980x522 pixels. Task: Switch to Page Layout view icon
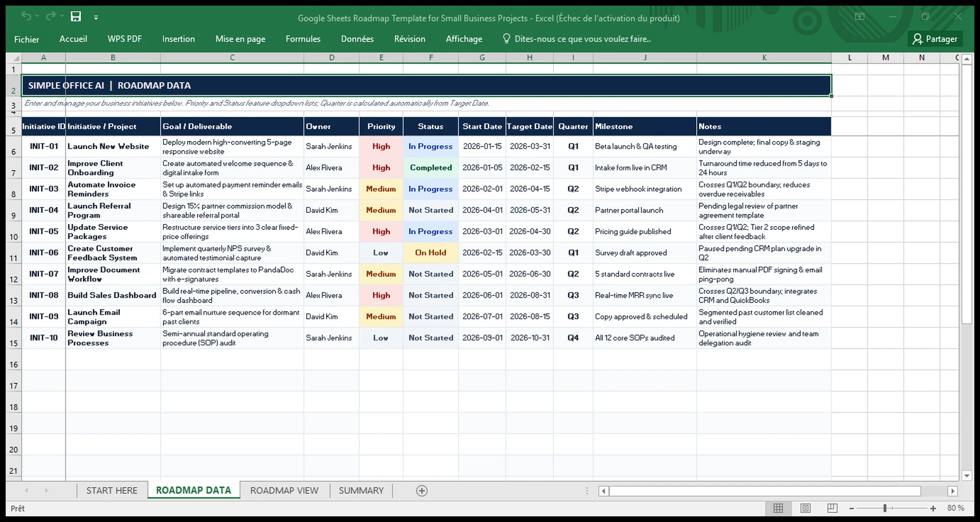(805, 508)
